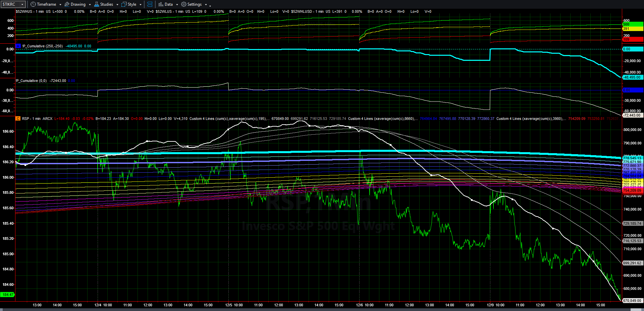
Task: Click the Timeframe clock icon
Action: point(33,4)
